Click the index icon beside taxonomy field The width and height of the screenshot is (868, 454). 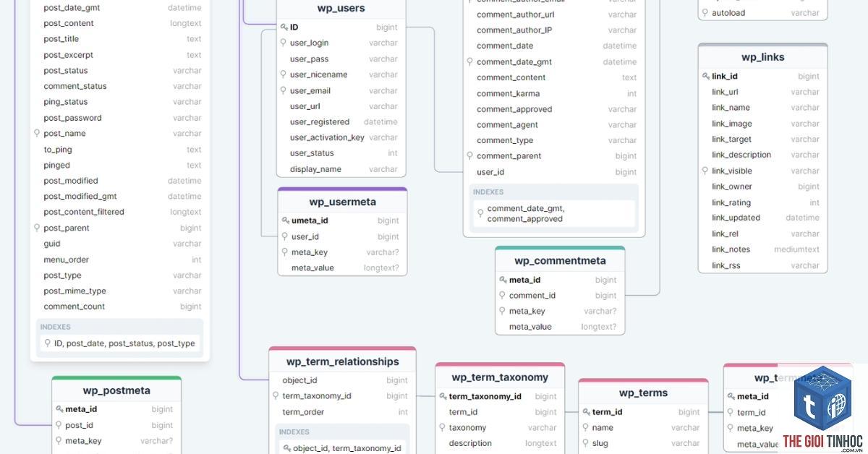click(x=443, y=427)
